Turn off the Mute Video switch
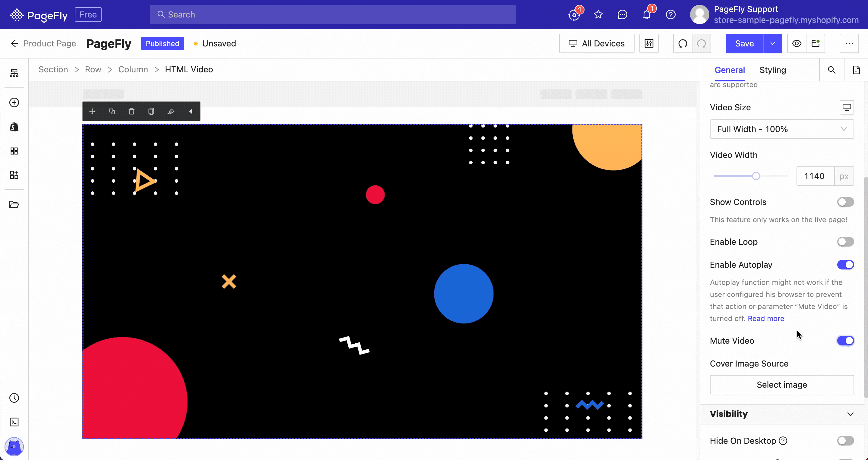 point(845,341)
